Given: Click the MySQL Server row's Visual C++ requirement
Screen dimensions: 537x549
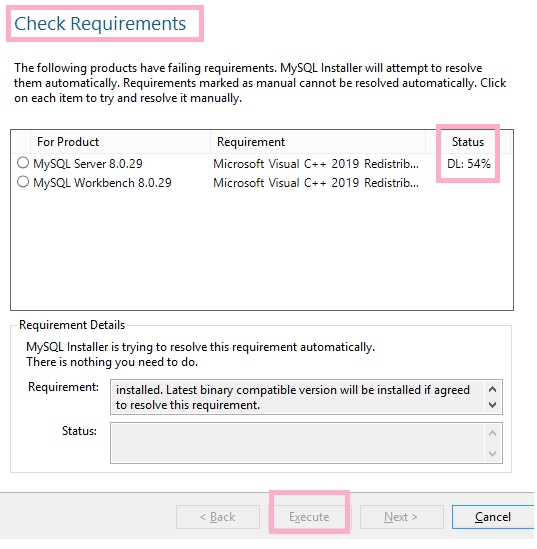Looking at the screenshot, I should click(x=316, y=164).
